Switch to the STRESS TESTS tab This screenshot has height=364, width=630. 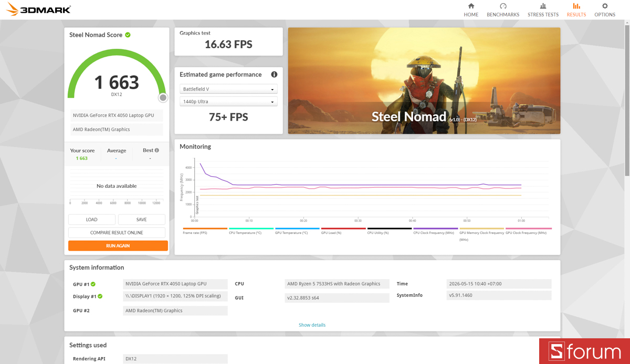(543, 15)
